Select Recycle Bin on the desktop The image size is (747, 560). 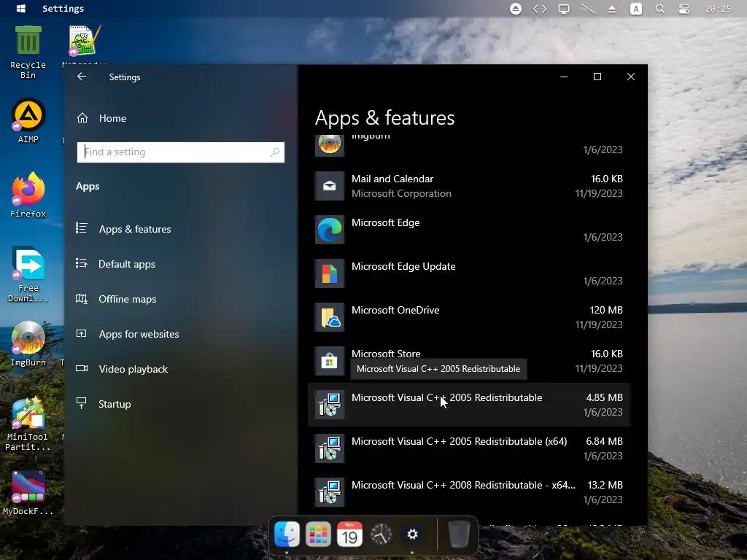[x=28, y=52]
